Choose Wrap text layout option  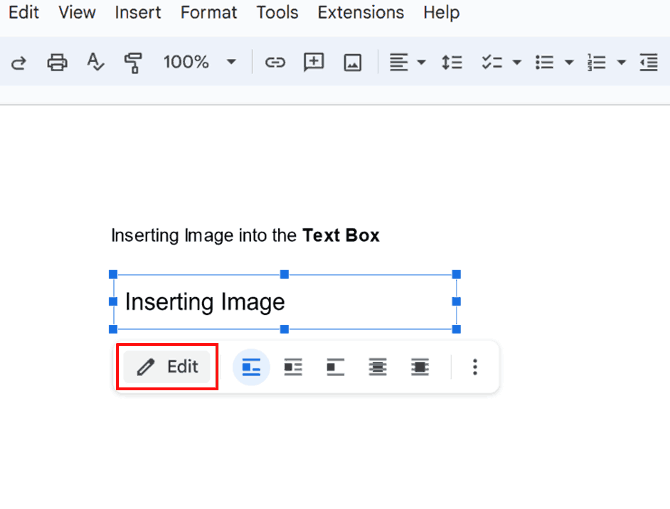[293, 367]
